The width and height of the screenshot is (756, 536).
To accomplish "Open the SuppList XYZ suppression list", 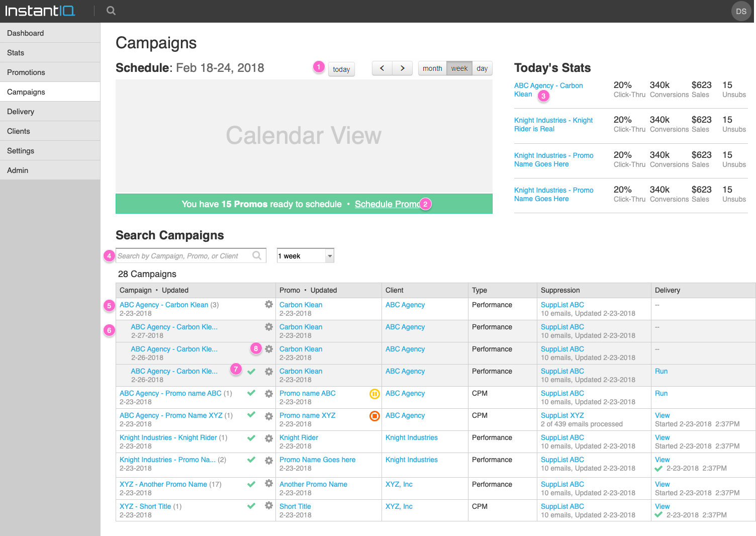I will click(561, 415).
